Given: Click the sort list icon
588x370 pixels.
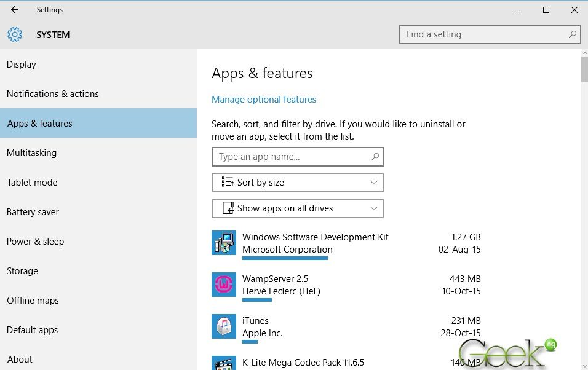Looking at the screenshot, I should (228, 182).
